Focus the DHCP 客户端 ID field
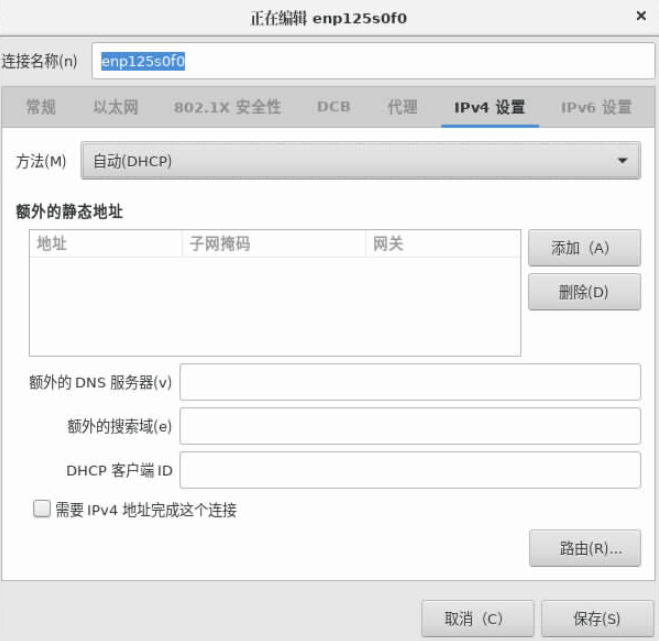 click(x=410, y=470)
